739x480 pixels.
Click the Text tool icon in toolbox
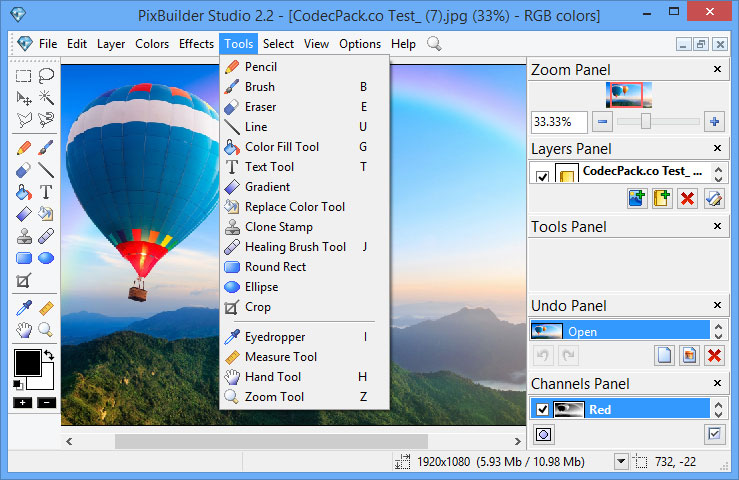pyautogui.click(x=46, y=191)
